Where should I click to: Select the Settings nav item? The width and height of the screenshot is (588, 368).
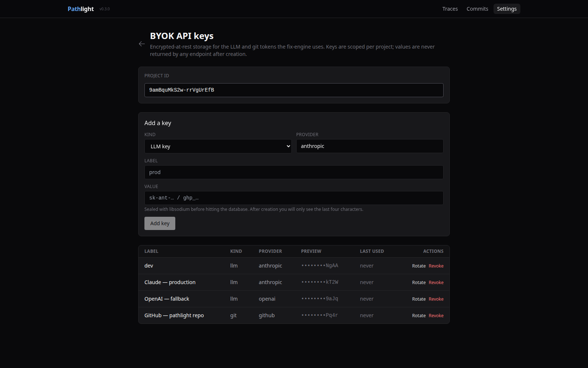pyautogui.click(x=506, y=9)
